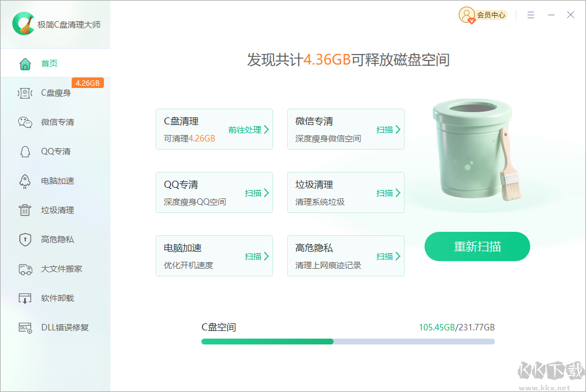
Task: Click the chevron arrow on 微信专清 card
Action: point(398,130)
